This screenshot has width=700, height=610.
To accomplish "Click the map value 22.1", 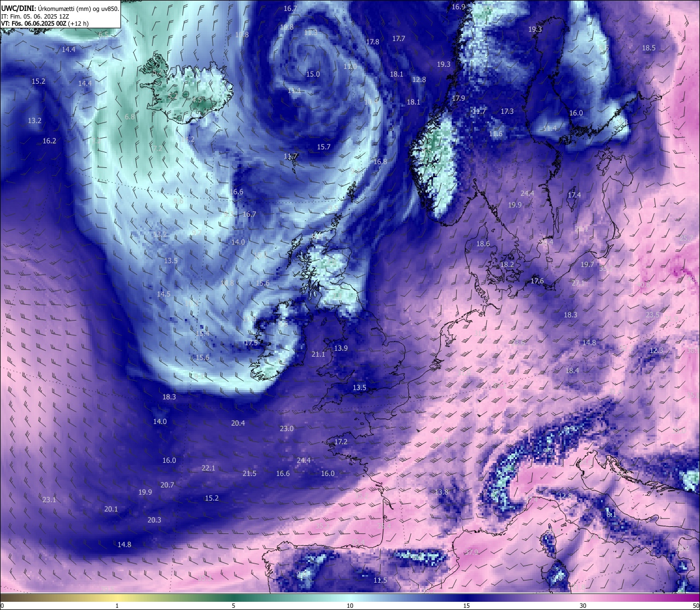I will pos(208,468).
